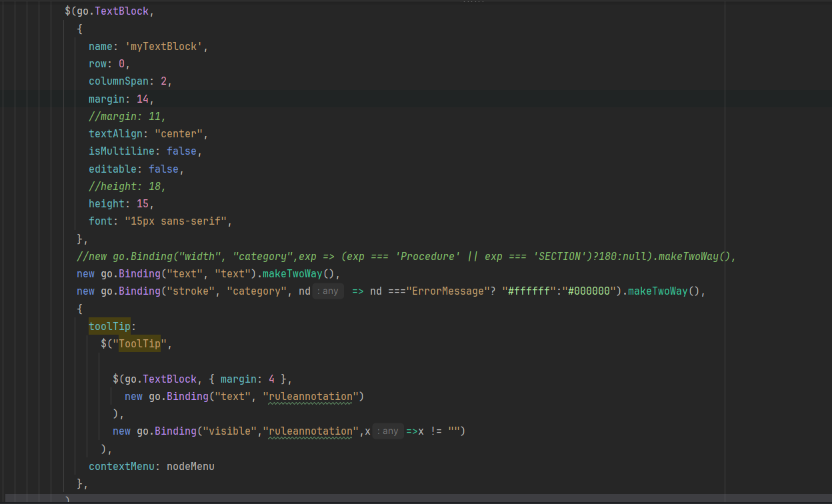Screen dimensions: 832x504
Task: Click the highlighted toolTip property
Action: (x=112, y=327)
